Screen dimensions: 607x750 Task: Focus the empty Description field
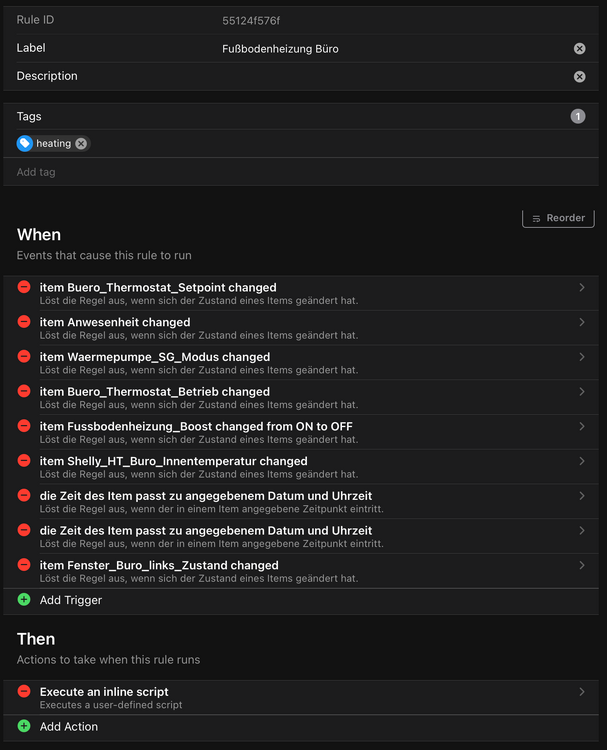tap(390, 76)
